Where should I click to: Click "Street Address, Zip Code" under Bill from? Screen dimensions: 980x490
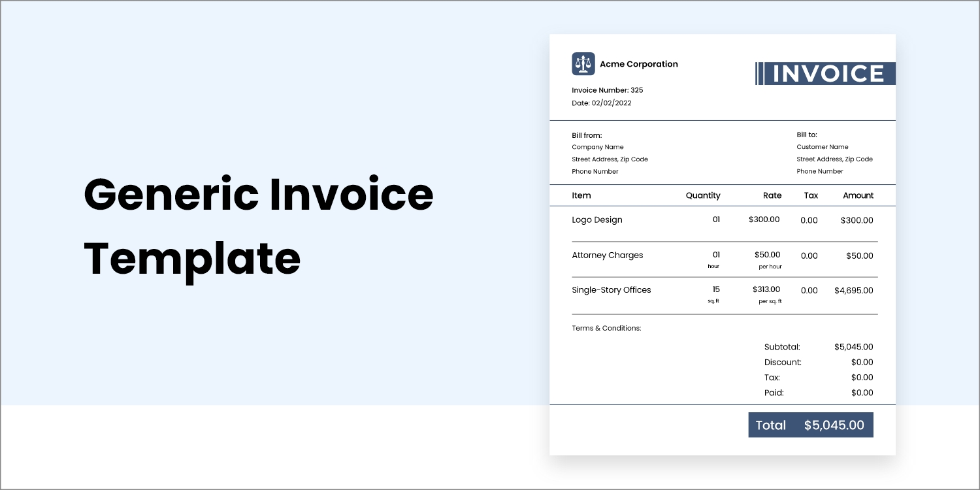click(x=610, y=159)
